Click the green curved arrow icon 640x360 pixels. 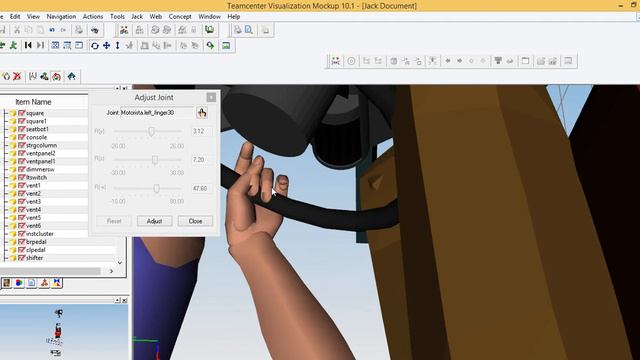coord(210,45)
